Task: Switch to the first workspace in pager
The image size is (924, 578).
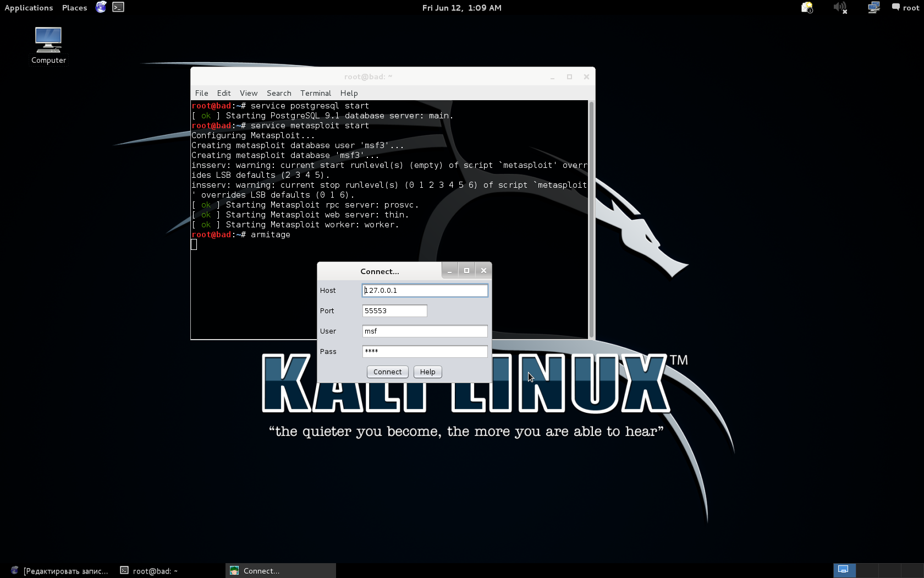Action: point(844,570)
